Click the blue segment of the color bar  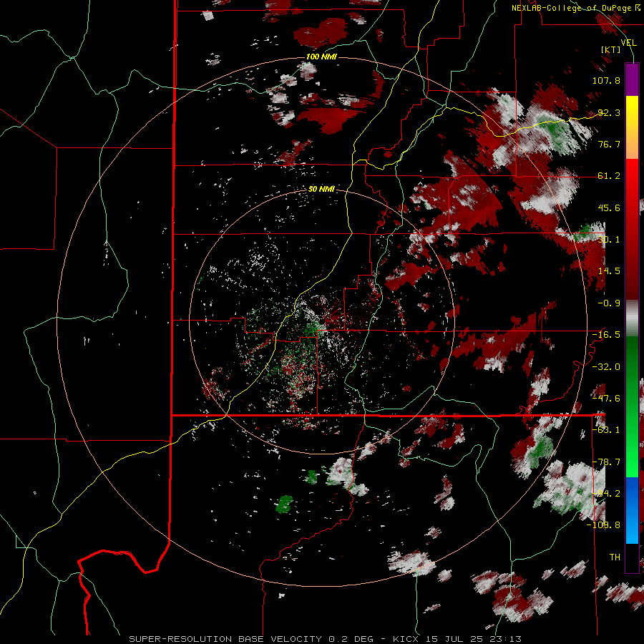coord(632,510)
